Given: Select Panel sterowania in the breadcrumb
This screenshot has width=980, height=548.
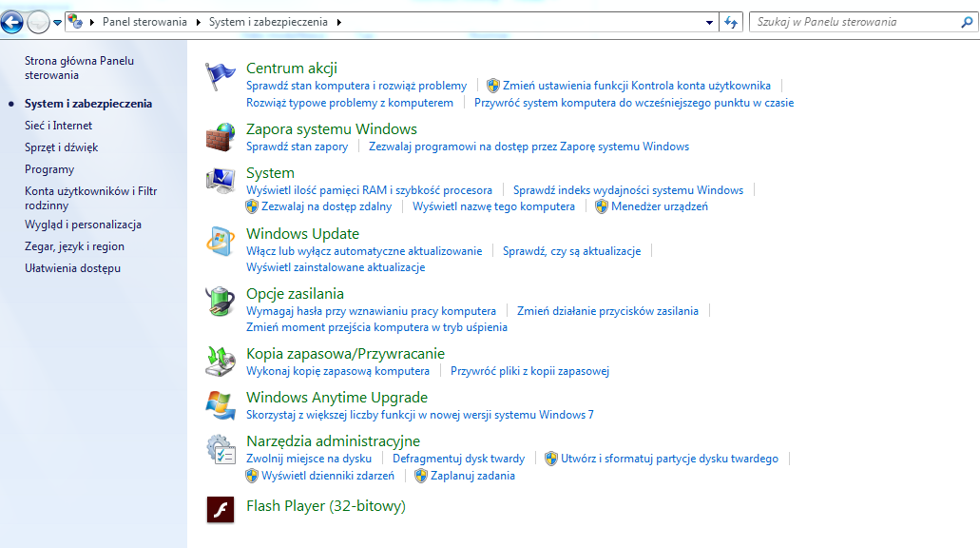Looking at the screenshot, I should pyautogui.click(x=144, y=22).
